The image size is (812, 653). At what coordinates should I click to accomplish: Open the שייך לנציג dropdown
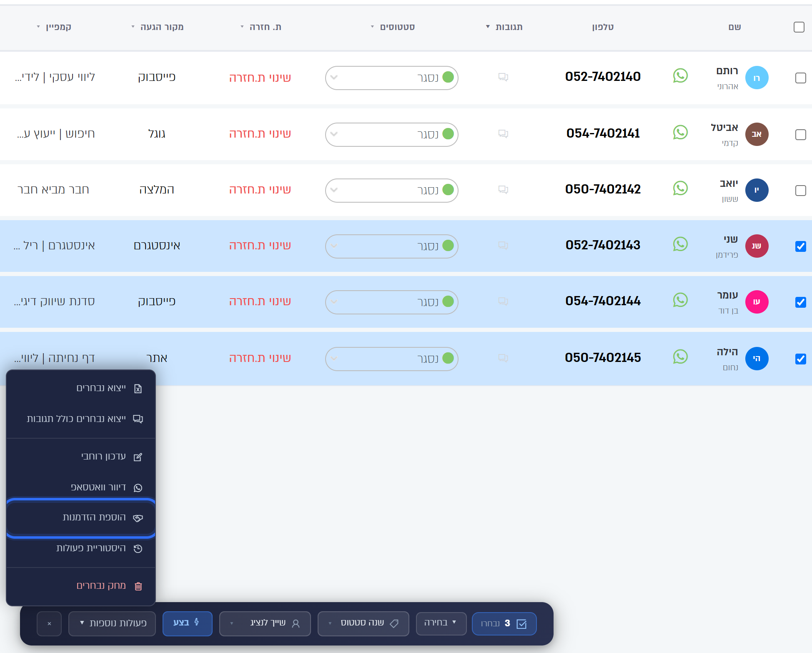(265, 623)
